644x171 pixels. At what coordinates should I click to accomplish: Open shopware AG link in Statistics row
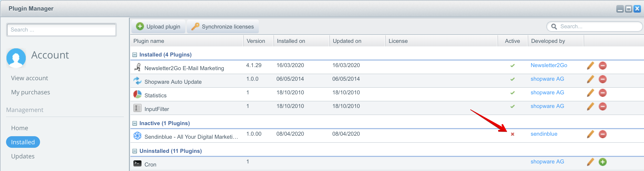click(x=547, y=93)
